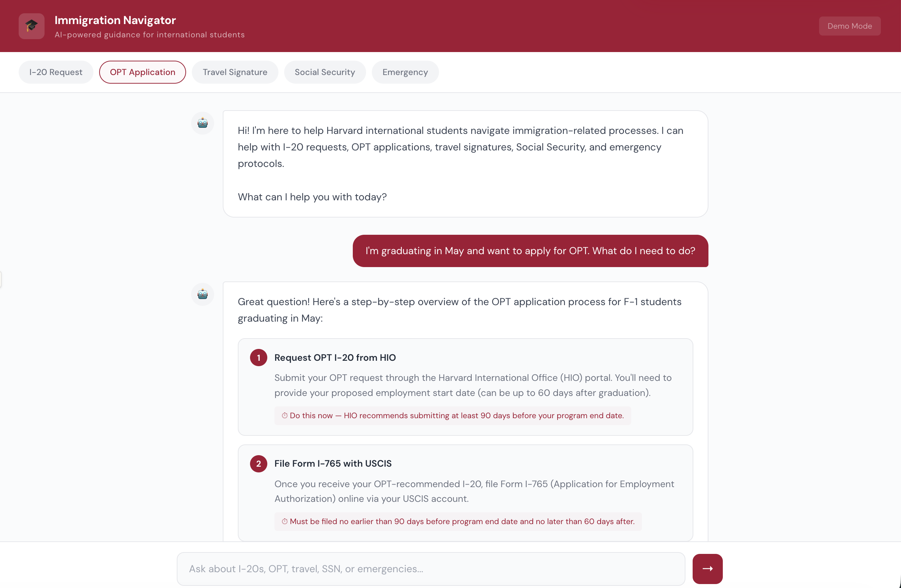901x588 pixels.
Task: Send the message with the arrow button
Action: (x=707, y=569)
